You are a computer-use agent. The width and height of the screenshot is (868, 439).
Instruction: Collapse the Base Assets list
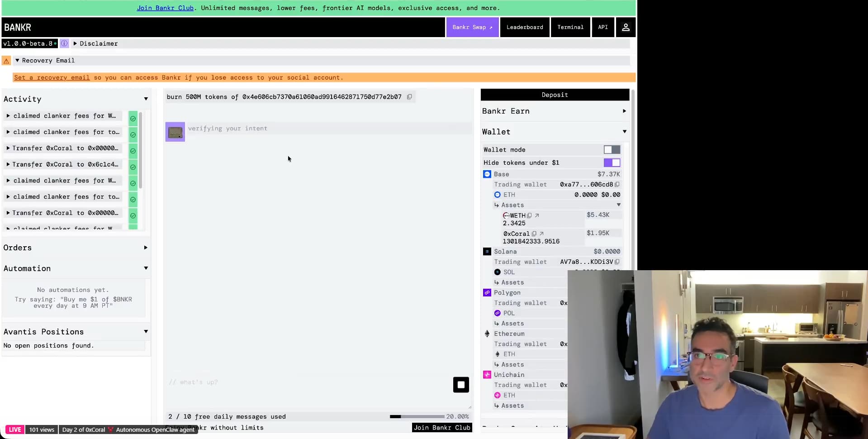619,205
